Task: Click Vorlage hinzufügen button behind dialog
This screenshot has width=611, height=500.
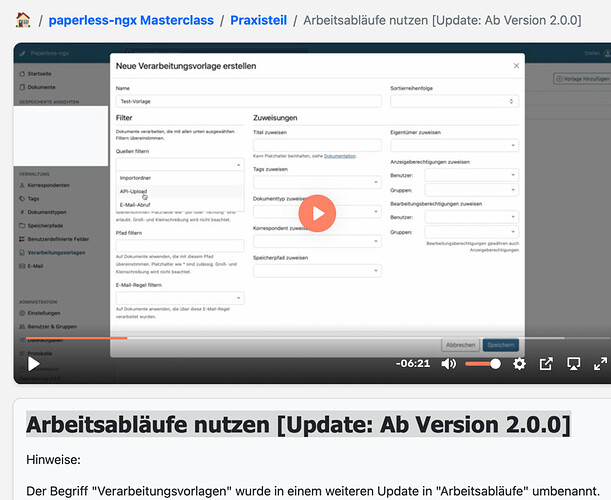Action: 582,79
